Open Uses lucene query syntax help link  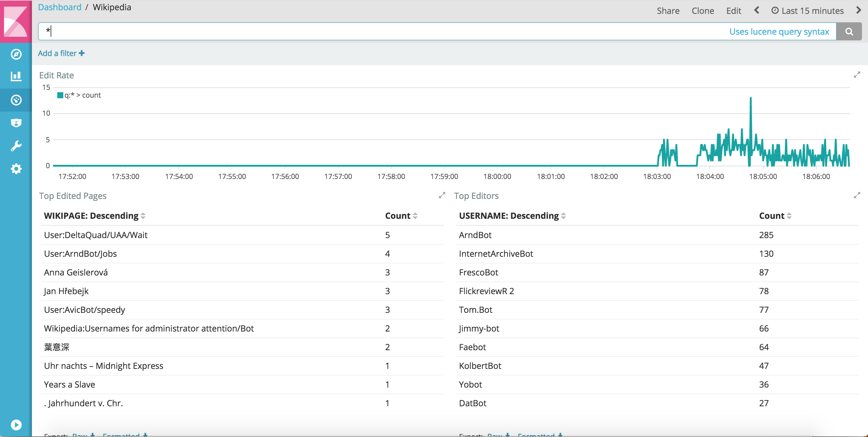point(779,32)
